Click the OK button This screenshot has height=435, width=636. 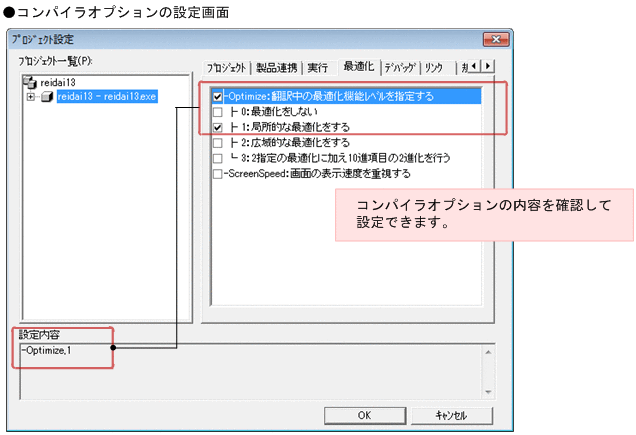point(365,416)
